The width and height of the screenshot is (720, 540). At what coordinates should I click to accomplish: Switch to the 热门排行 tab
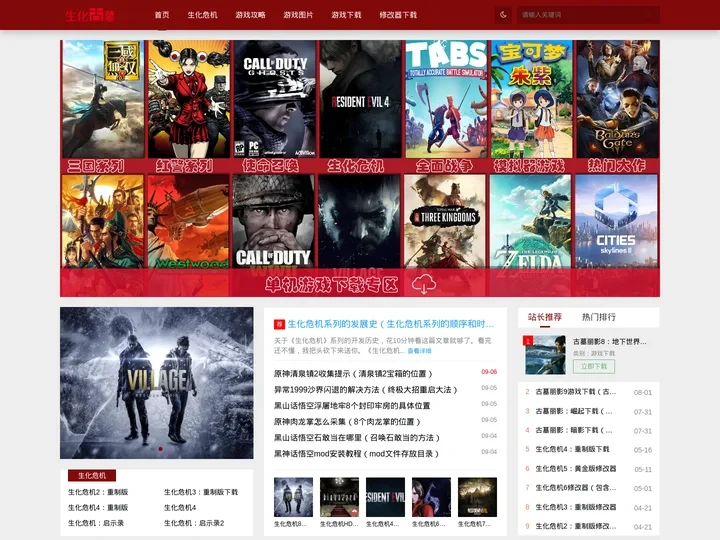coord(599,317)
